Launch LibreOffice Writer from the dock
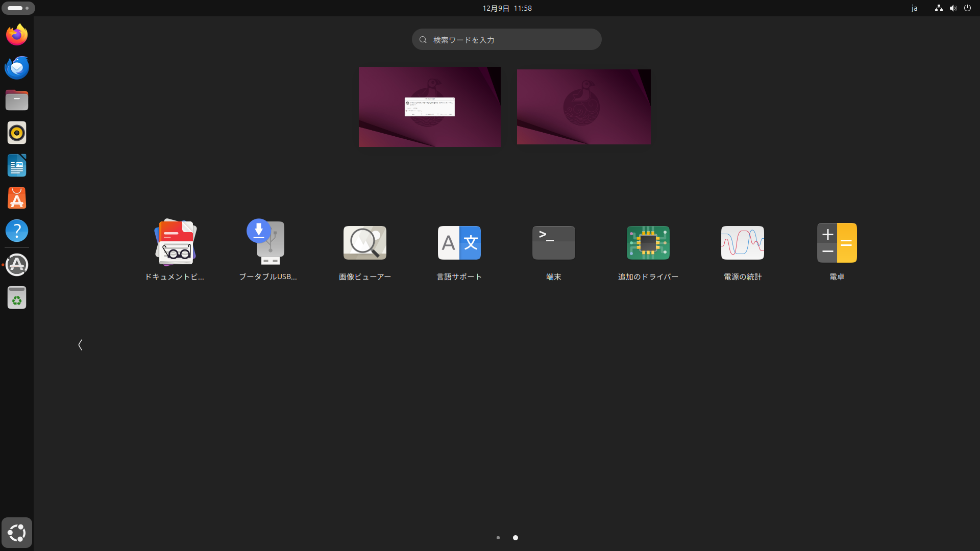The width and height of the screenshot is (980, 551). pyautogui.click(x=17, y=165)
